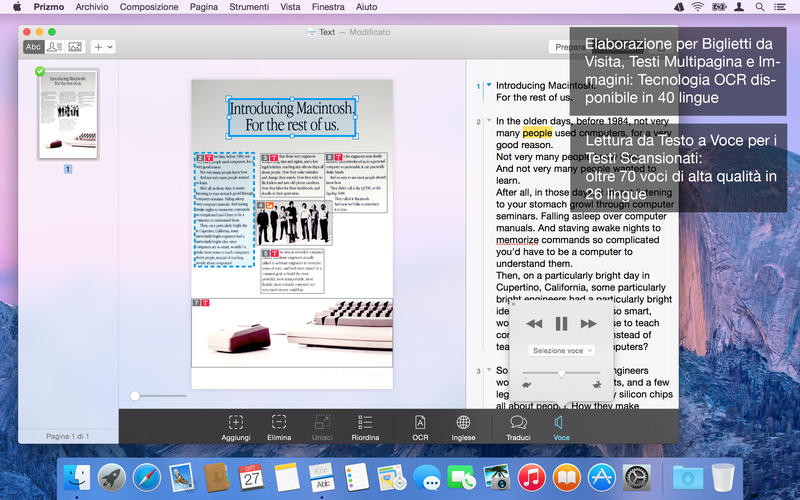Click the Traduci translate tool
The width and height of the screenshot is (800, 500).
pyautogui.click(x=518, y=427)
